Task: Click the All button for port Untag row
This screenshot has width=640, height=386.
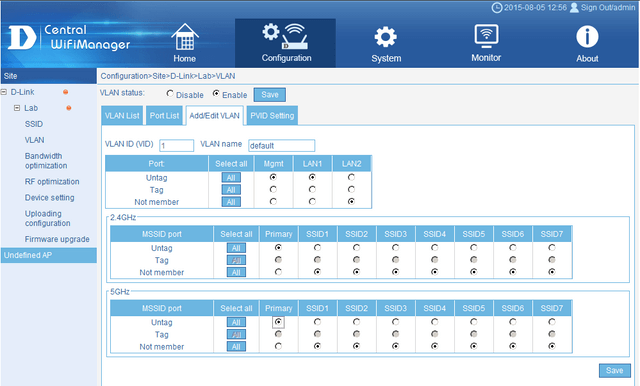Action: 231,177
